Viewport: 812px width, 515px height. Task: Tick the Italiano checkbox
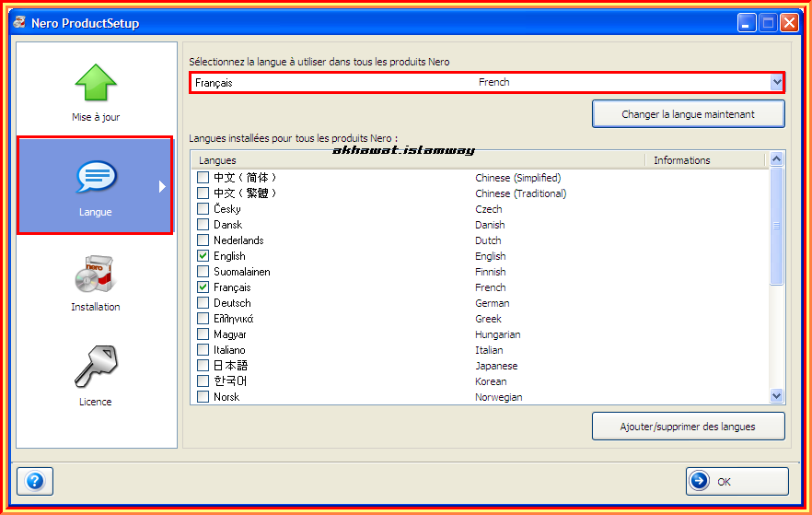click(203, 350)
